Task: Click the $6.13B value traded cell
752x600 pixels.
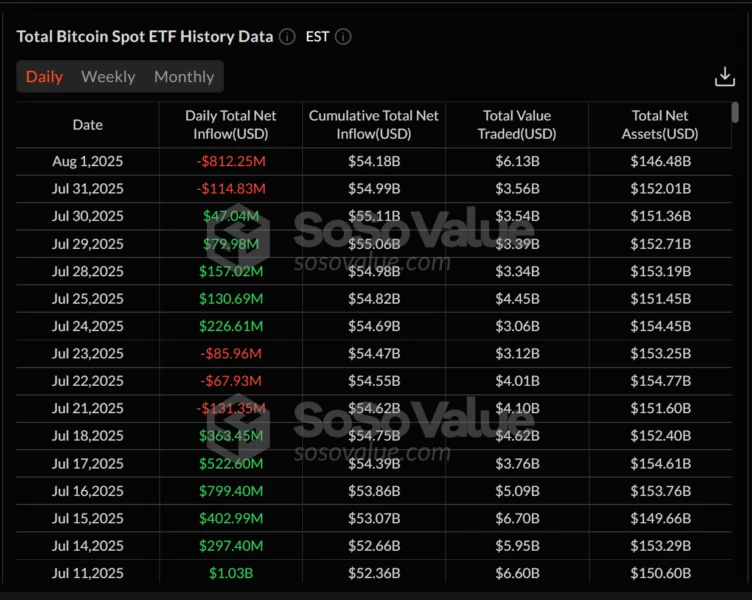Action: (x=517, y=161)
